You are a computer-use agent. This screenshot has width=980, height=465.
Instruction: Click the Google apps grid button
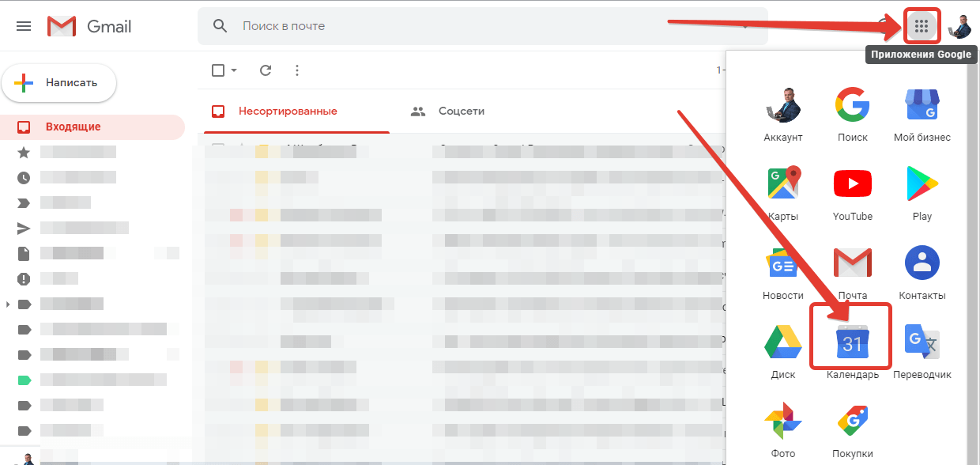click(921, 26)
